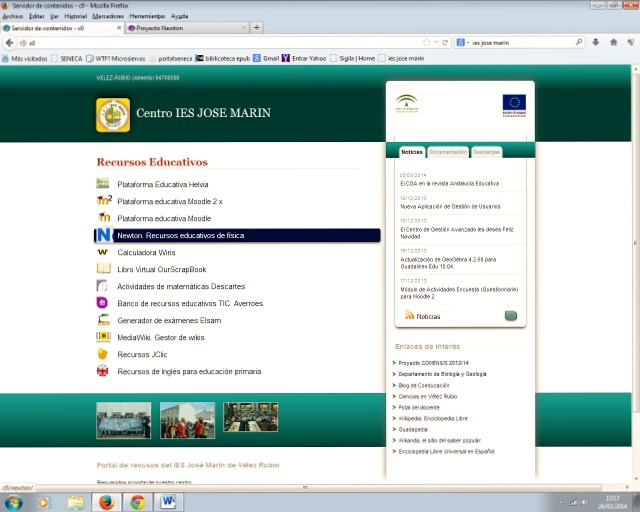The image size is (640, 512).
Task: Click the reload page icon in address bar
Action: coord(445,42)
